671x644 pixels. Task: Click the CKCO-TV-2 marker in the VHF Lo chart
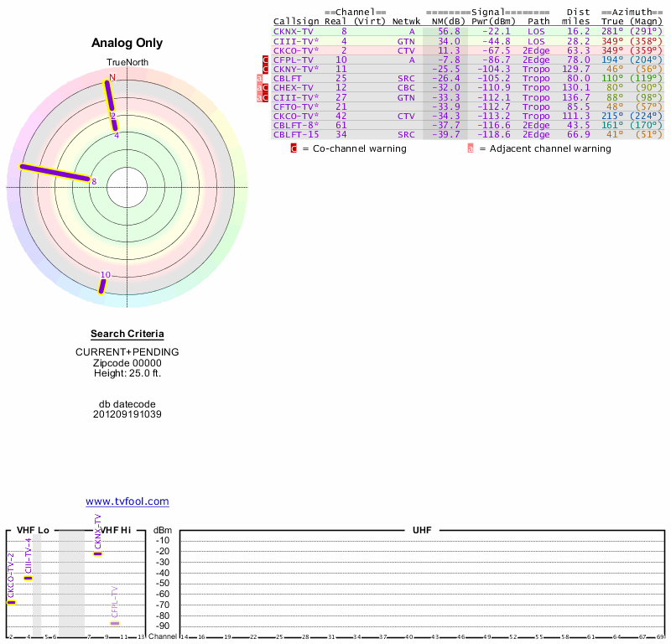click(11, 602)
